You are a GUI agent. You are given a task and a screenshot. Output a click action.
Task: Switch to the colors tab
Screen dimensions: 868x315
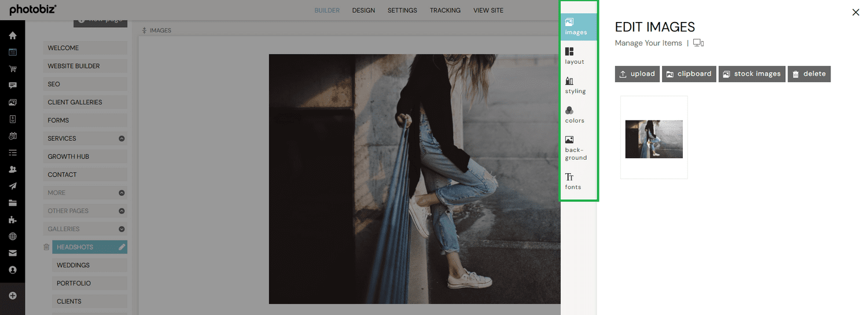[575, 115]
